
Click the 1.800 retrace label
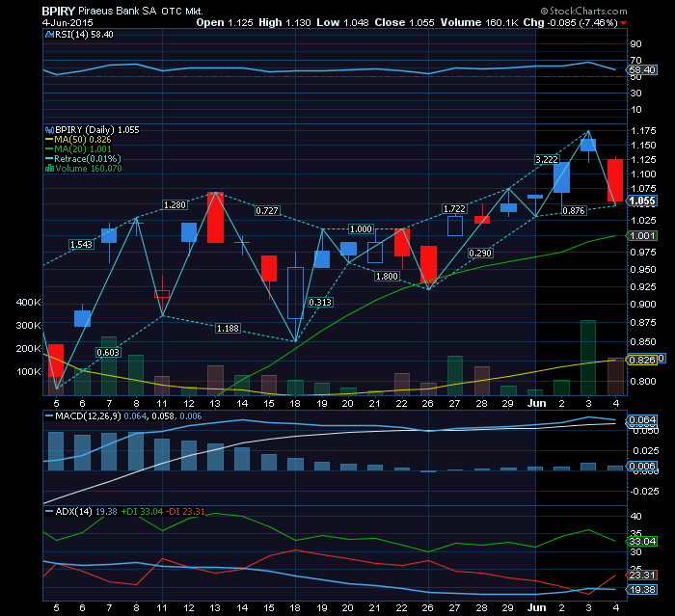point(387,277)
